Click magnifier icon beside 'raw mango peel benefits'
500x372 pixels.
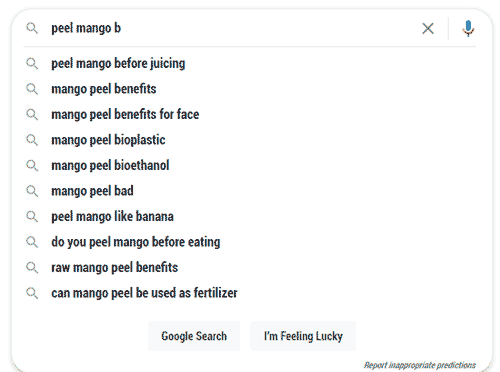[x=32, y=268]
